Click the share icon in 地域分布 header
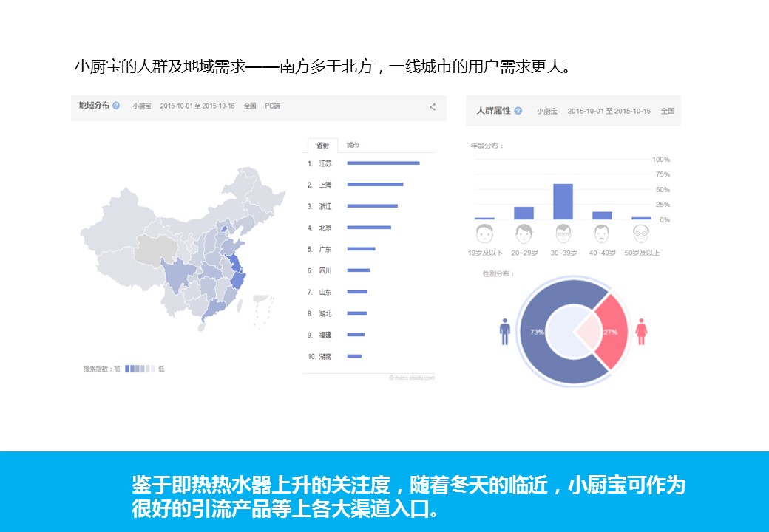The image size is (769, 532). point(433,107)
